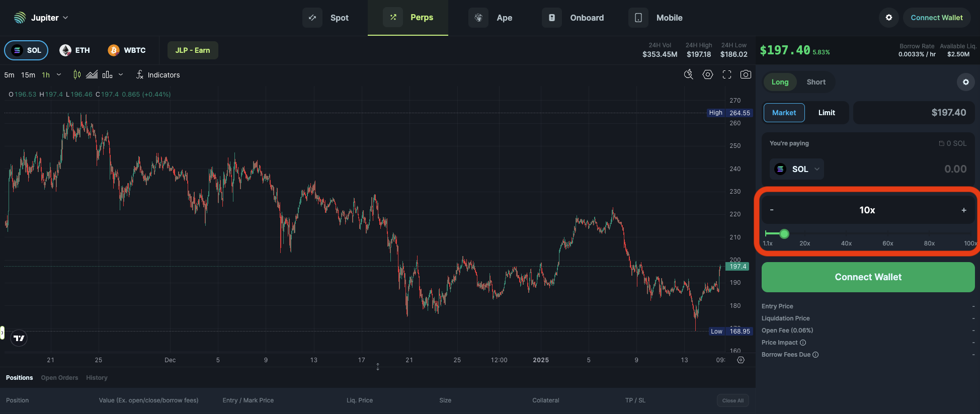This screenshot has width=980, height=414.
Task: Click the Collateral column header
Action: (546, 400)
